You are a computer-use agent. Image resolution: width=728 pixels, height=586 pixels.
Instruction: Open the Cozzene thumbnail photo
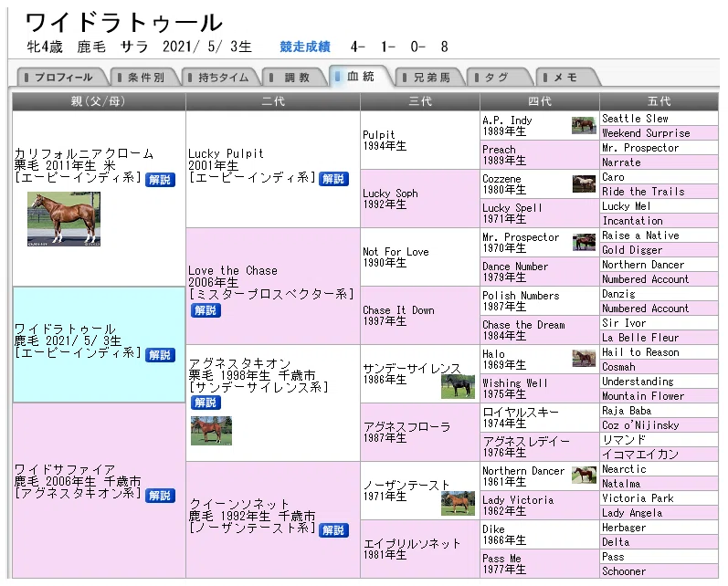pyautogui.click(x=584, y=183)
